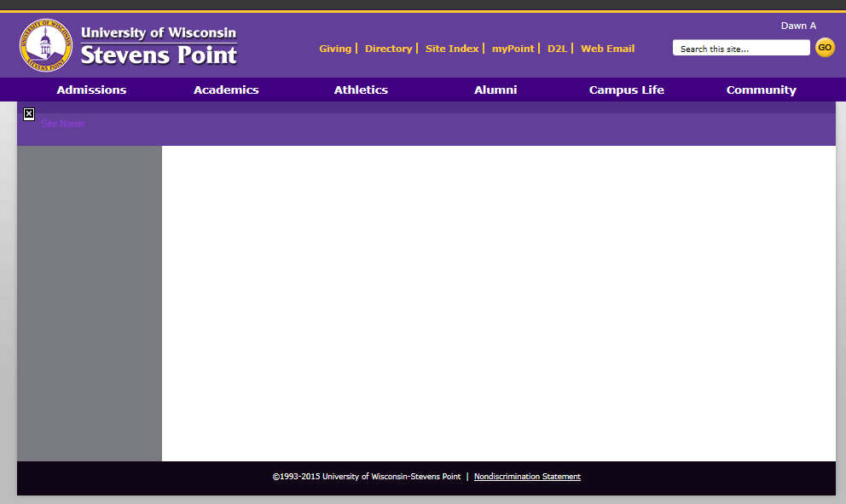This screenshot has width=846, height=504.
Task: Open the Campus Life menu
Action: pos(627,90)
